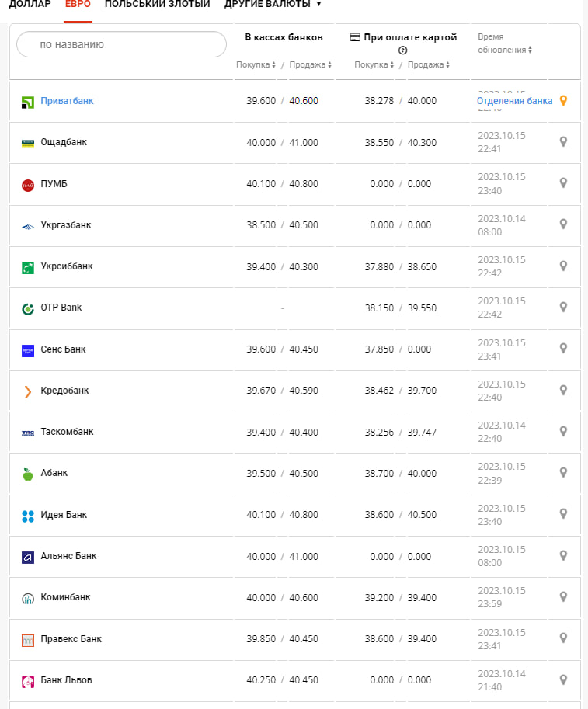588x709 pixels.
Task: Click the OTP Bank logo icon
Action: (x=27, y=308)
